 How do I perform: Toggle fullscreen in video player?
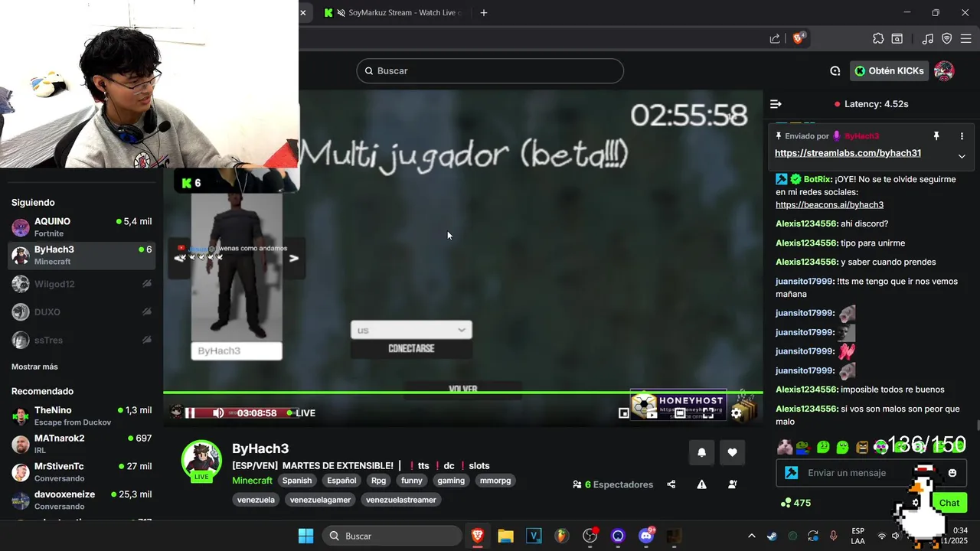coord(708,413)
